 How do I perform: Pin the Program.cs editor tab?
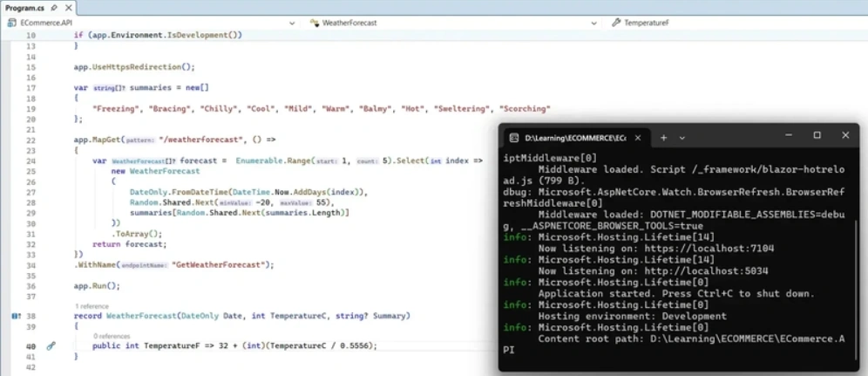coord(54,8)
